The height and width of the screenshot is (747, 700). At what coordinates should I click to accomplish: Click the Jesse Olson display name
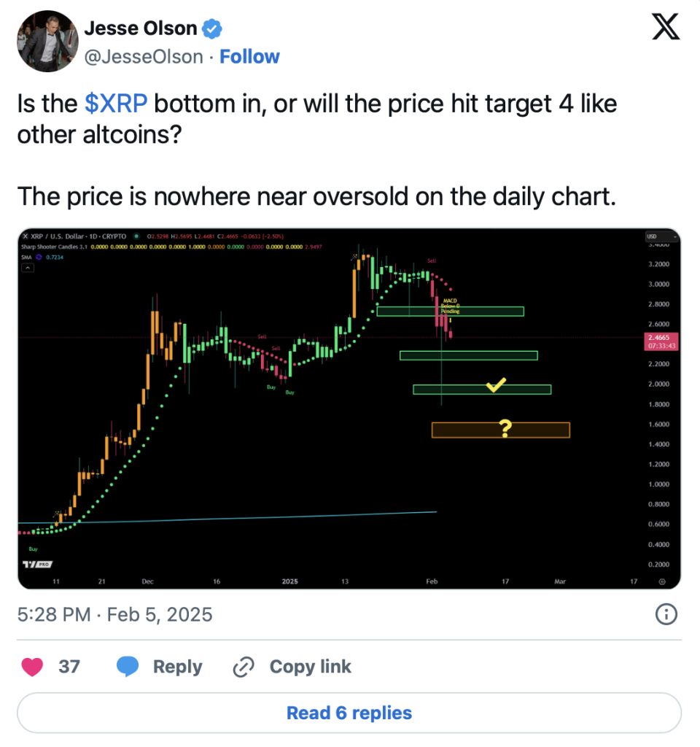click(141, 28)
